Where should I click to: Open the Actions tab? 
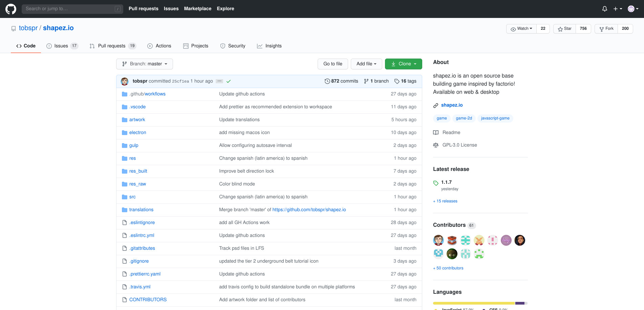tap(159, 46)
